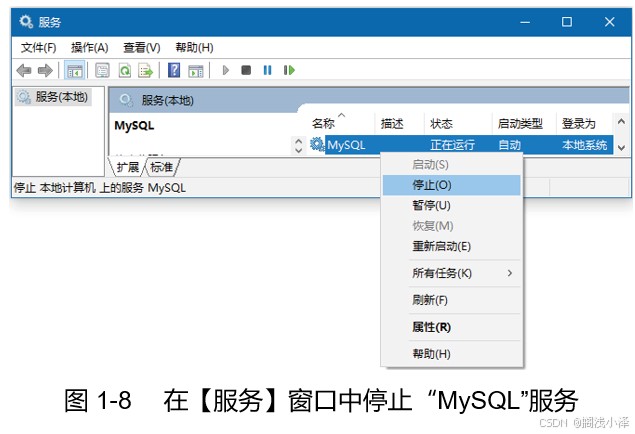Click the Start service play icon
The image size is (635, 434).
(x=226, y=70)
